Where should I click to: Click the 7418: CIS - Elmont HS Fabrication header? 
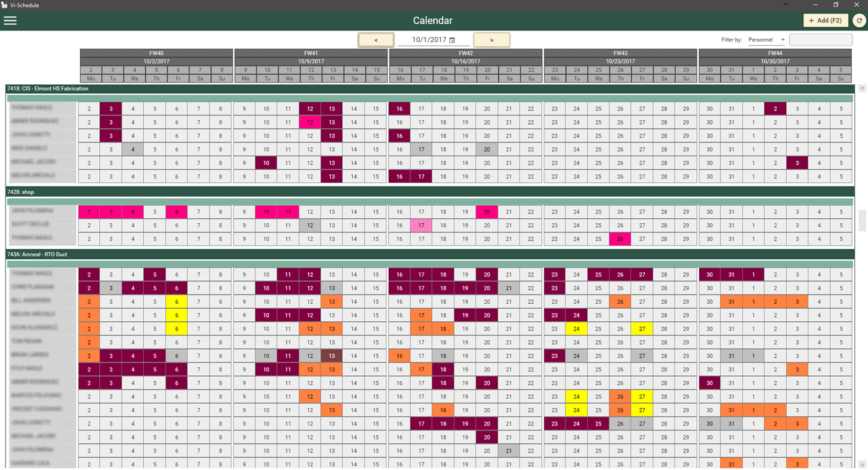47,89
